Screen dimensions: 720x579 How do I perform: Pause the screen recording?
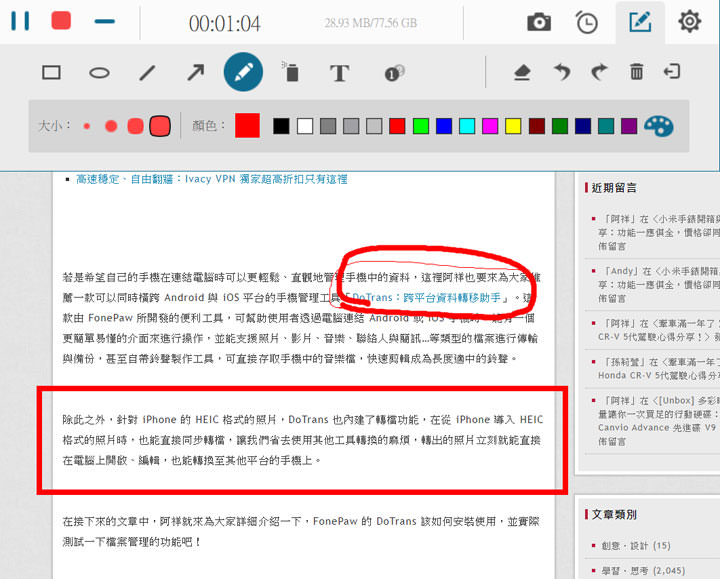[x=20, y=21]
